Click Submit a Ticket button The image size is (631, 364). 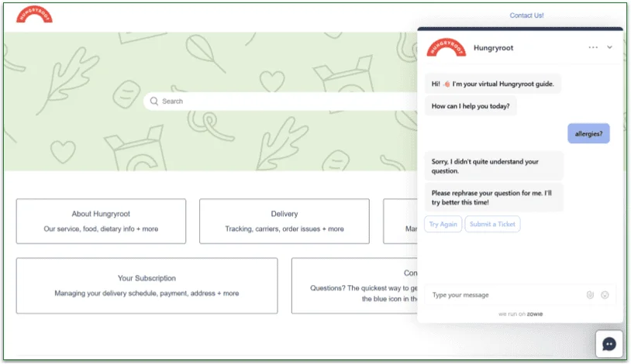(492, 224)
